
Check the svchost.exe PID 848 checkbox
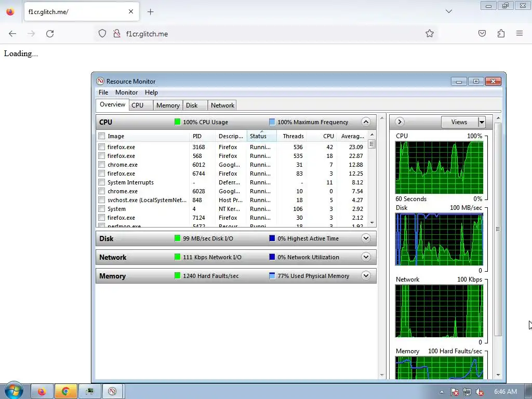(101, 200)
